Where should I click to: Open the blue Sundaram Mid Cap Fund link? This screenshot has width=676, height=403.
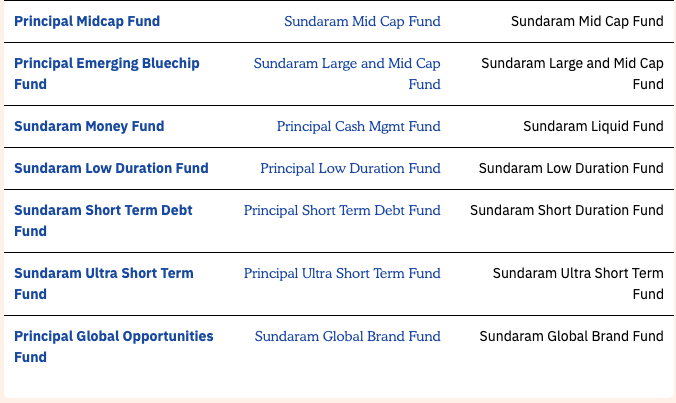[x=362, y=21]
